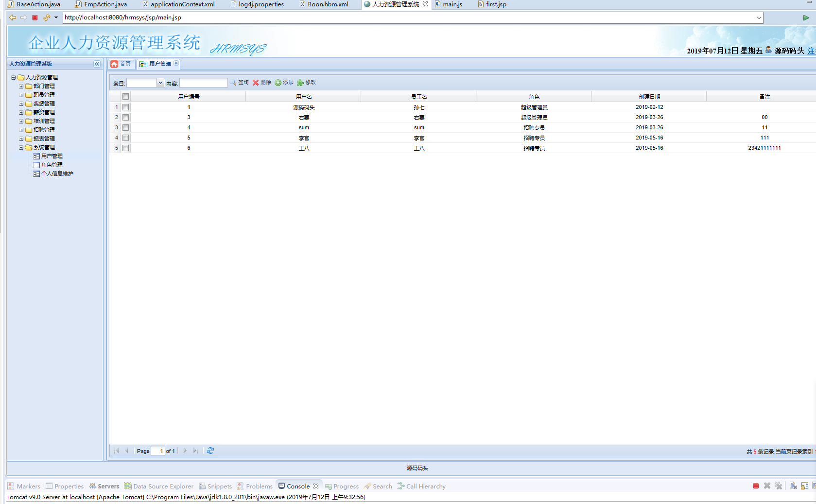The image size is (816, 504).
Task: Toggle the select-all header checkbox
Action: click(126, 97)
